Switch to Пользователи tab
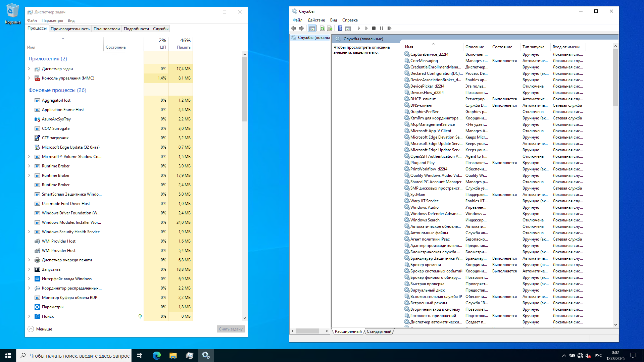The image size is (644, 362). [106, 29]
